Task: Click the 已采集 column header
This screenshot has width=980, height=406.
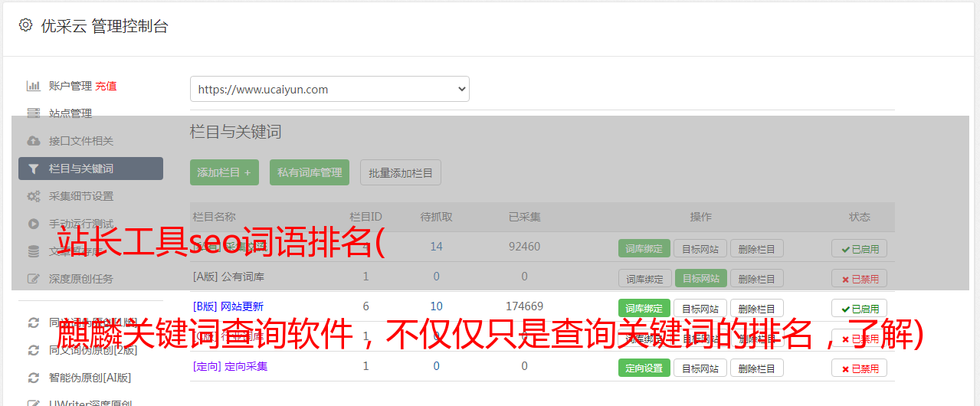Action: tap(525, 217)
